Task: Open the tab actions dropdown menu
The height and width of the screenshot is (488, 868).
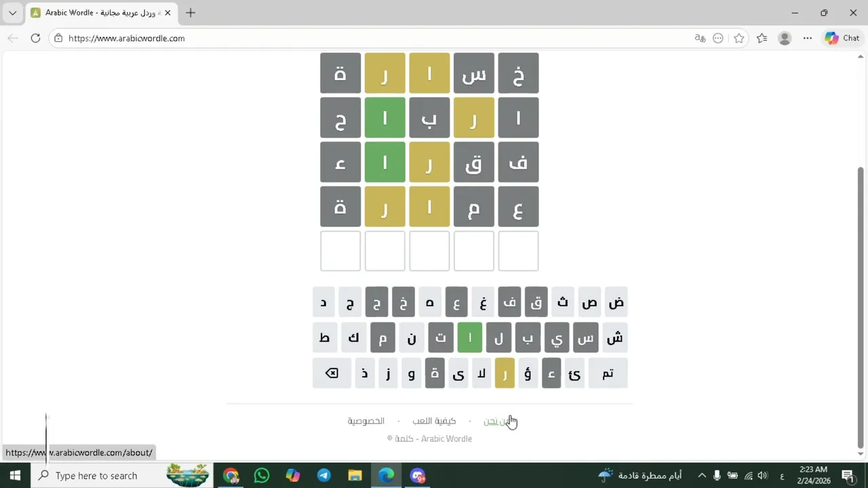Action: [x=12, y=13]
